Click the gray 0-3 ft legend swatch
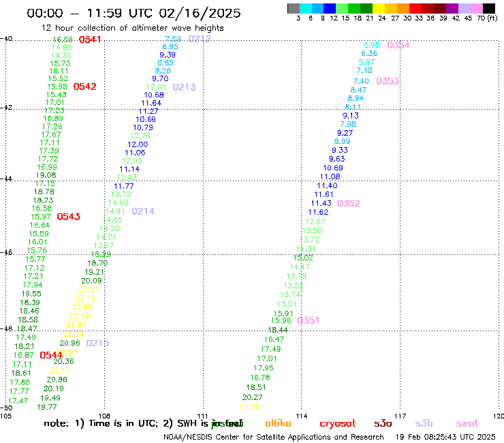504x443 pixels. point(294,8)
